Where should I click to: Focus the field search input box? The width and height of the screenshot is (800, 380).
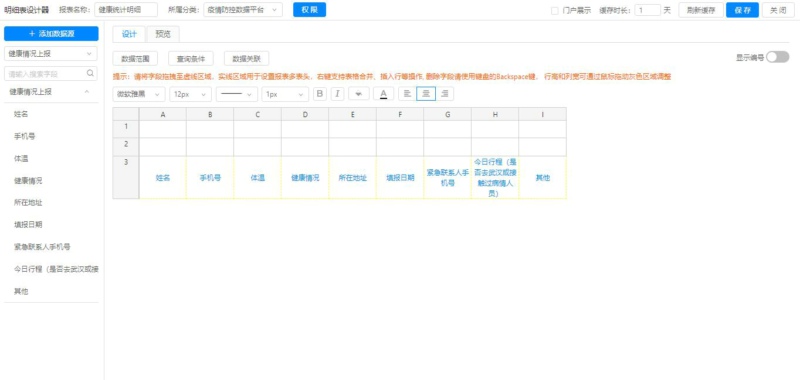[51, 73]
